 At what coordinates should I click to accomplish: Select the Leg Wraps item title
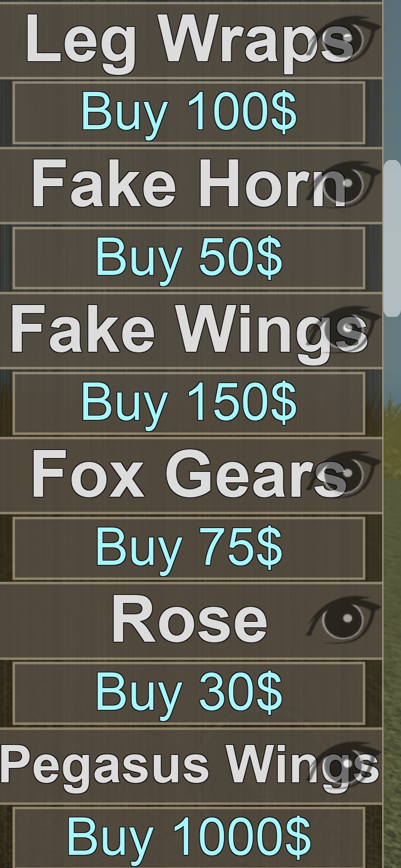(190, 40)
